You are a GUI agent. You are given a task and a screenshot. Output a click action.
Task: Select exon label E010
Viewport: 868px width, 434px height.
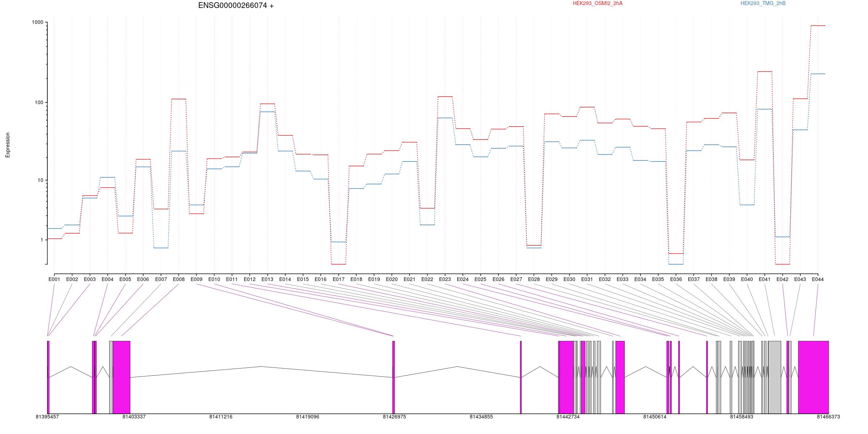[214, 279]
